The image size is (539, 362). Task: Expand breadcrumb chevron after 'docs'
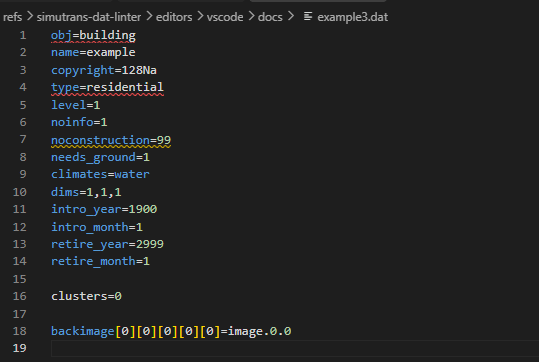click(291, 16)
